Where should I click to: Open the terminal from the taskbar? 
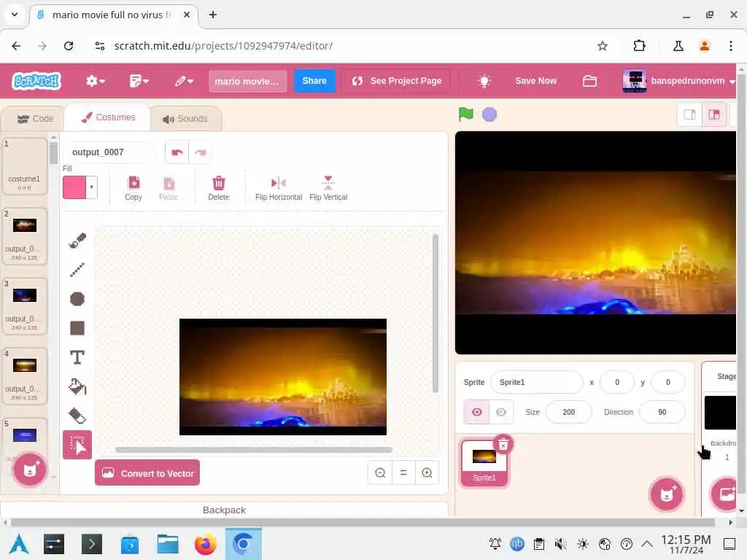click(x=91, y=544)
